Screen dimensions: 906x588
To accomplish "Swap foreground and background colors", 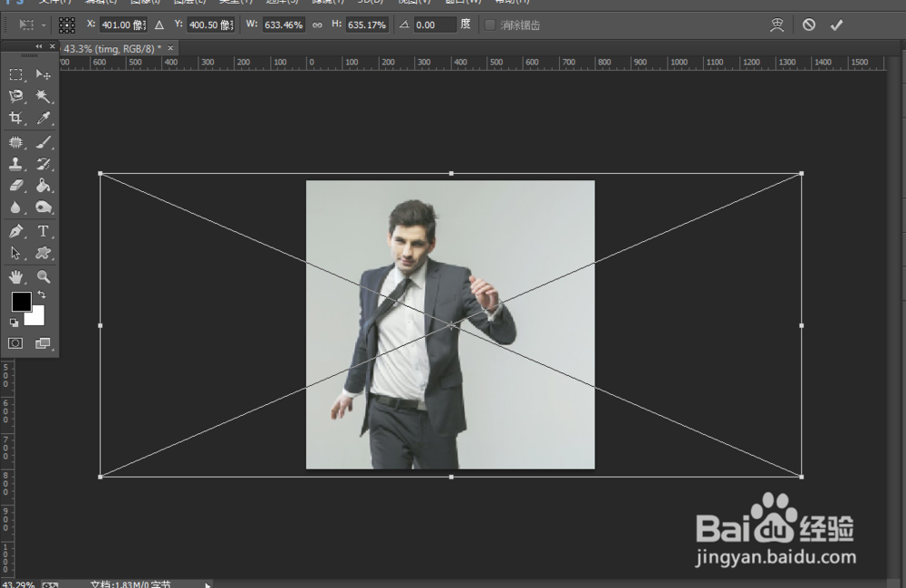I will (x=42, y=294).
